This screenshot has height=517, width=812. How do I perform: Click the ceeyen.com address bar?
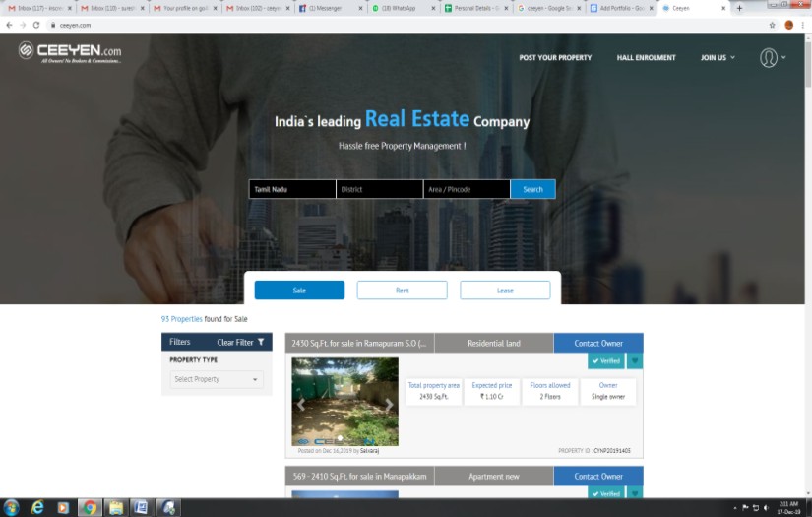[404, 25]
